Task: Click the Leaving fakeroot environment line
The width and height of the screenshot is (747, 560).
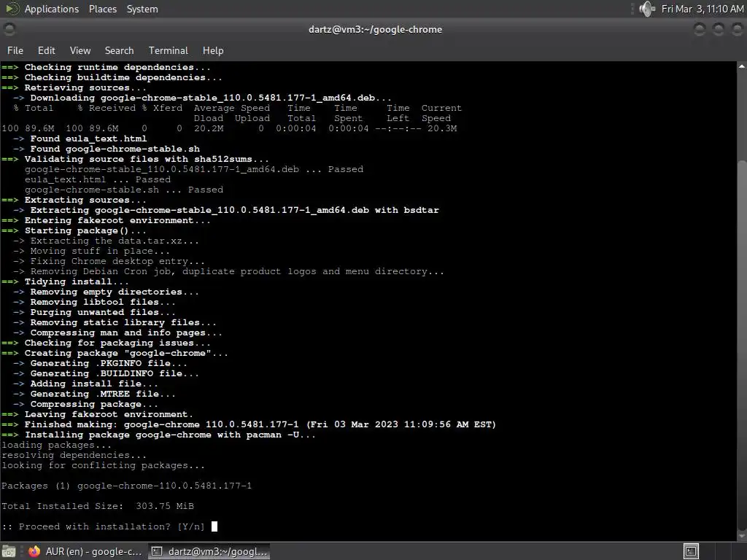Action: tap(97, 414)
